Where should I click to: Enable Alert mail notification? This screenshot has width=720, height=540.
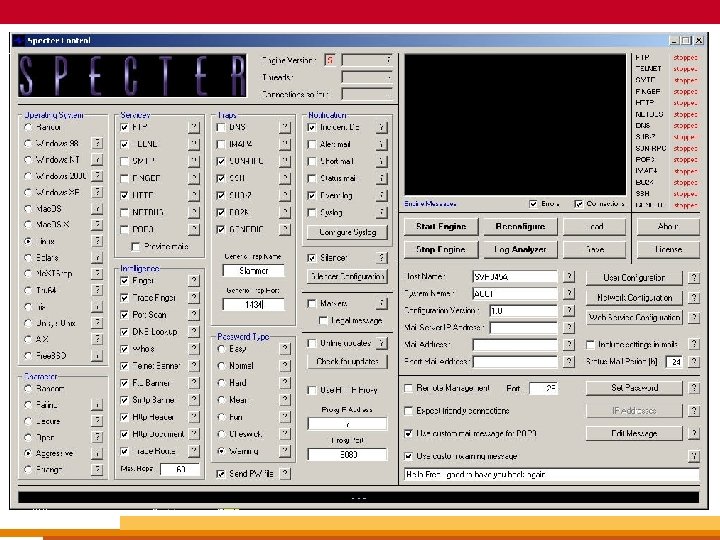(x=312, y=144)
